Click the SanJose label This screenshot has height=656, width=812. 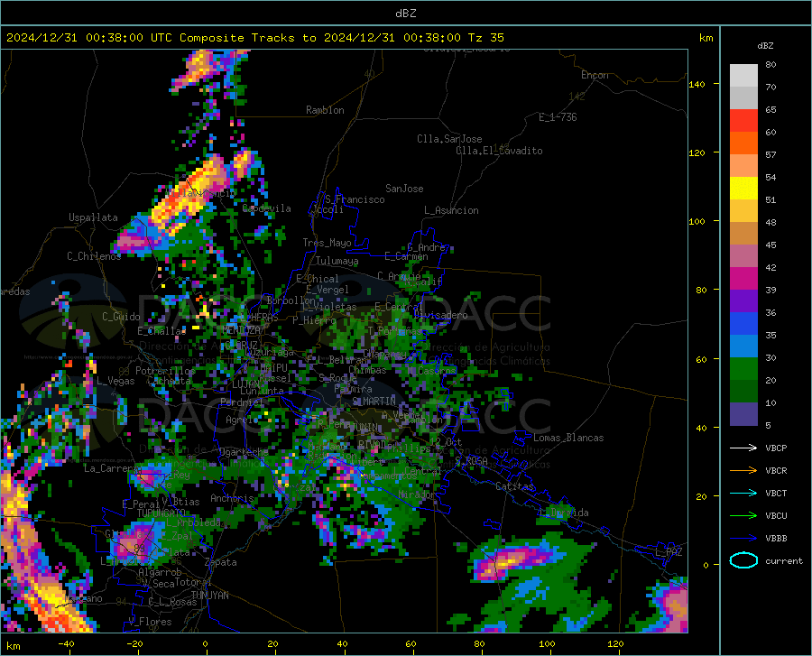[x=404, y=189]
